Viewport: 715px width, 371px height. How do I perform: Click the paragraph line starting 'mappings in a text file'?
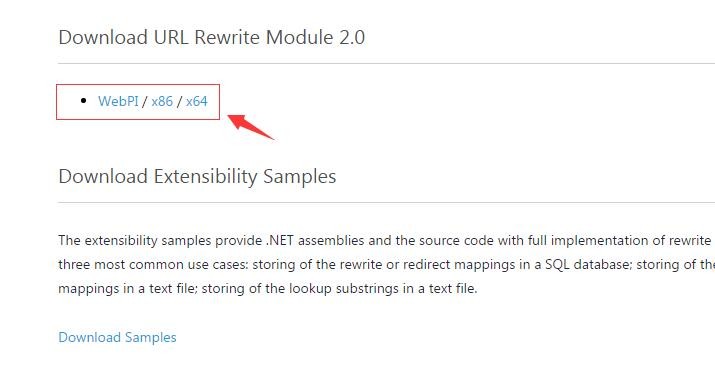click(268, 289)
